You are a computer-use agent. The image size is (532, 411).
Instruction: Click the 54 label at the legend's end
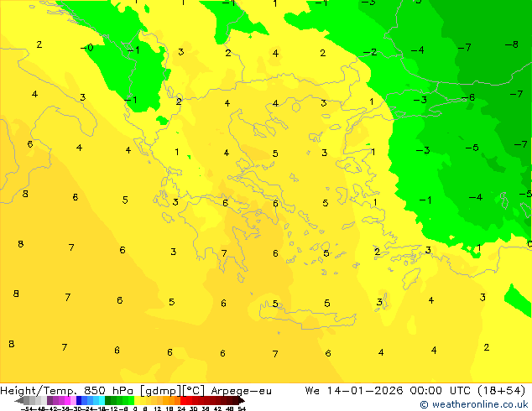point(242,408)
